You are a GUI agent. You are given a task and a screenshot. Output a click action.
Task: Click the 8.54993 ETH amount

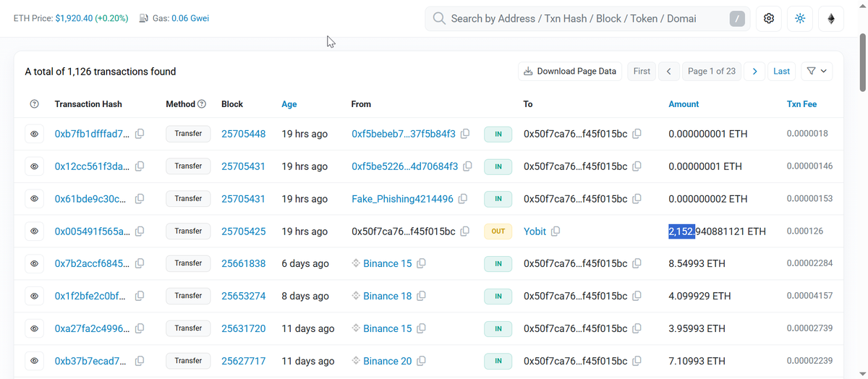click(x=697, y=263)
